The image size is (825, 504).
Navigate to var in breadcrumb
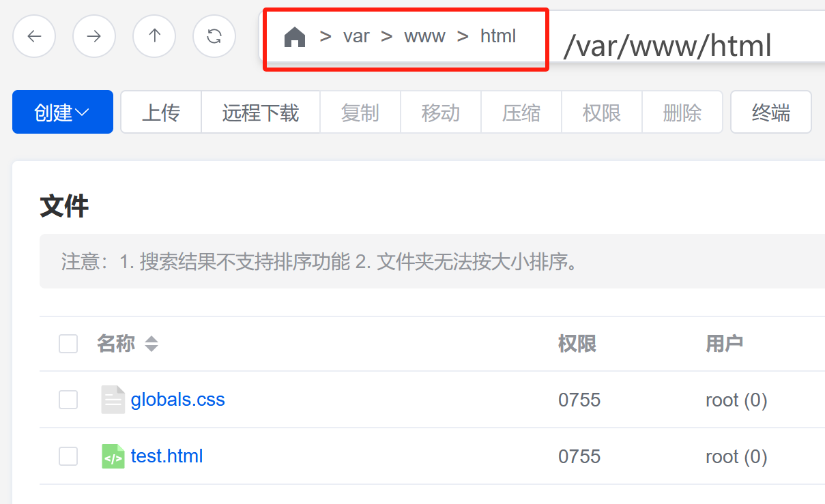point(356,36)
